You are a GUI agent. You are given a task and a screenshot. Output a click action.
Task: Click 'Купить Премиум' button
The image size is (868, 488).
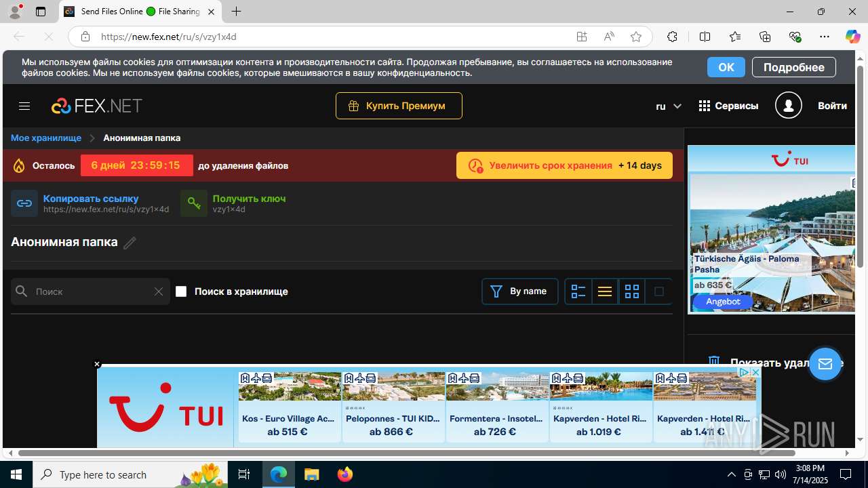click(x=399, y=106)
